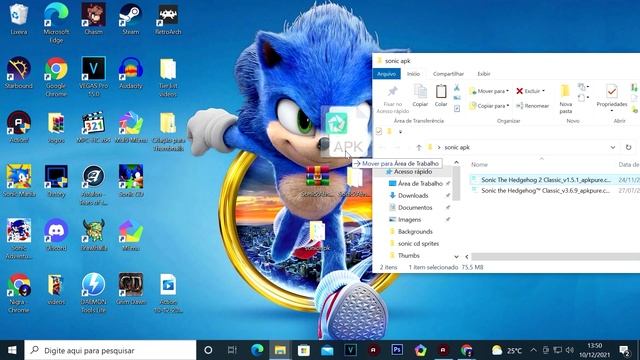Select Sonic the Hedgehog Classic v3.6.9 apk file

coord(546,191)
